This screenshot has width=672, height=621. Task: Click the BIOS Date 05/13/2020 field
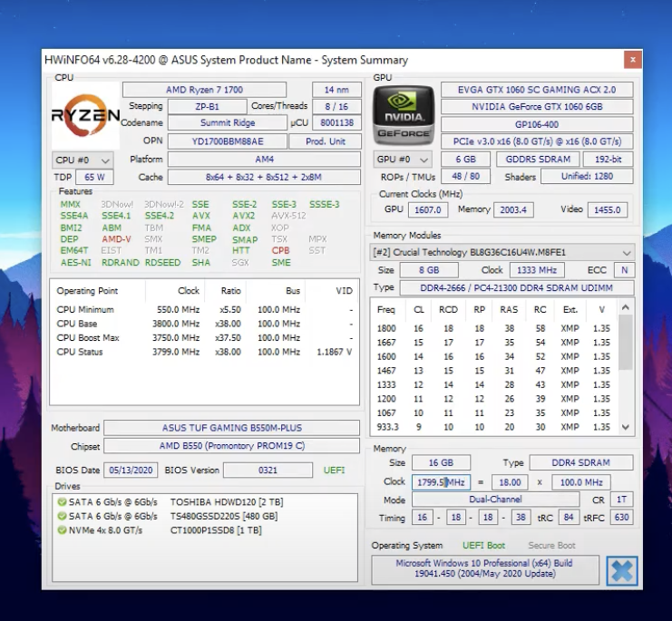[x=132, y=470]
